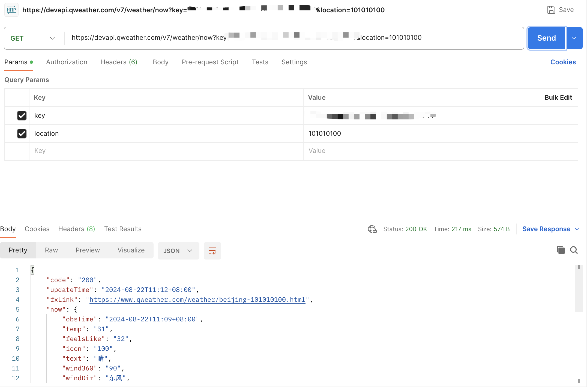Image resolution: width=587 pixels, height=392 pixels.
Task: Click the response body vertical scrollbar
Action: click(579, 289)
